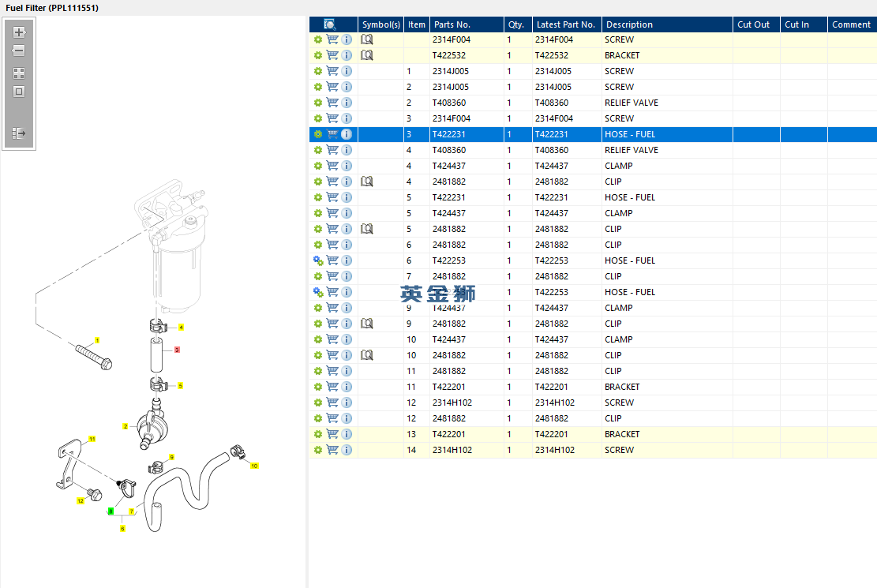Click cart icon for item 10 CLAMP T424437
Image resolution: width=877 pixels, height=588 pixels.
click(x=332, y=339)
